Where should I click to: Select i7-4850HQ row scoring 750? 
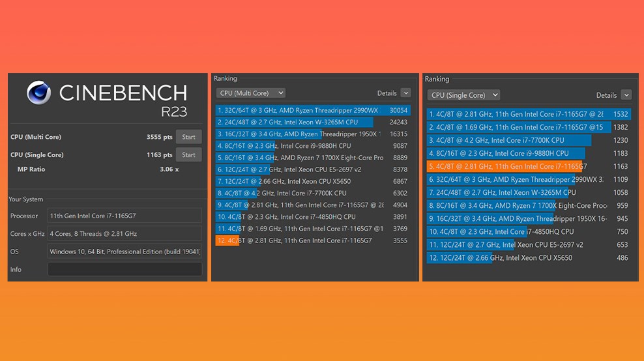pos(529,231)
